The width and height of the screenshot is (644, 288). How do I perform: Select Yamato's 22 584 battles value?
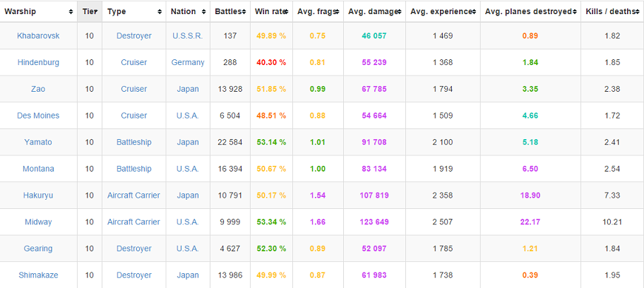pos(230,142)
